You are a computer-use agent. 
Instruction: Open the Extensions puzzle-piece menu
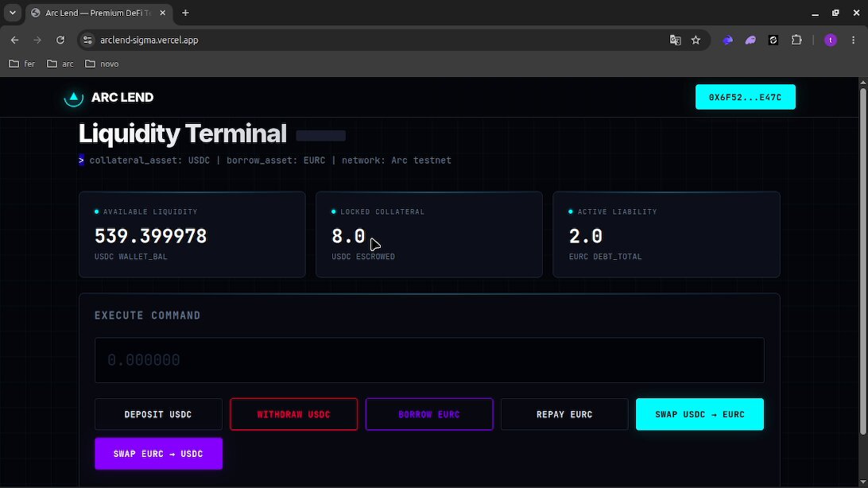(x=796, y=40)
